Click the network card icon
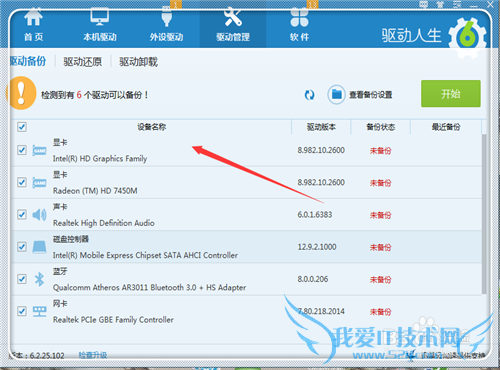The height and width of the screenshot is (370, 500). (39, 311)
